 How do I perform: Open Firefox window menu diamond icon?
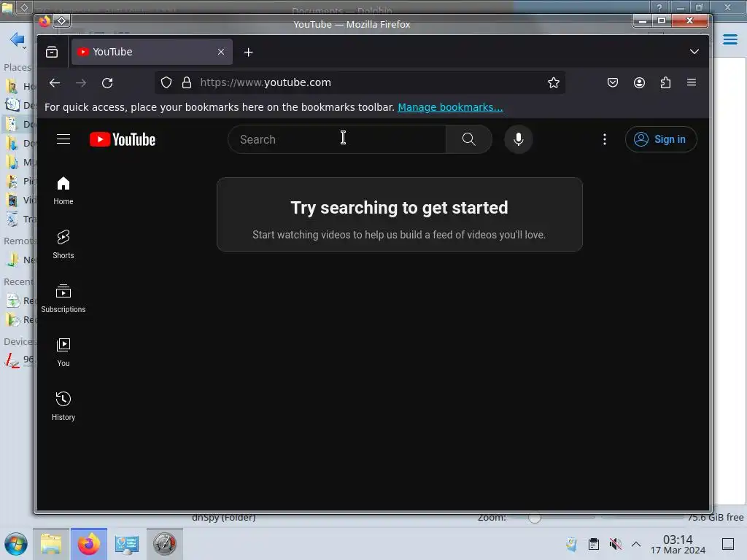[62, 20]
